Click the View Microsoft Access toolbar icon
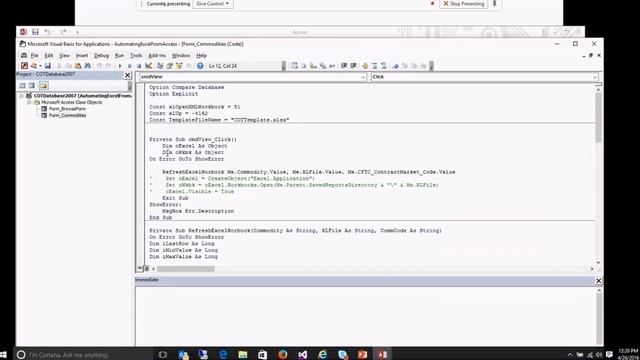Image resolution: width=640 pixels, height=360 pixels. (x=24, y=66)
